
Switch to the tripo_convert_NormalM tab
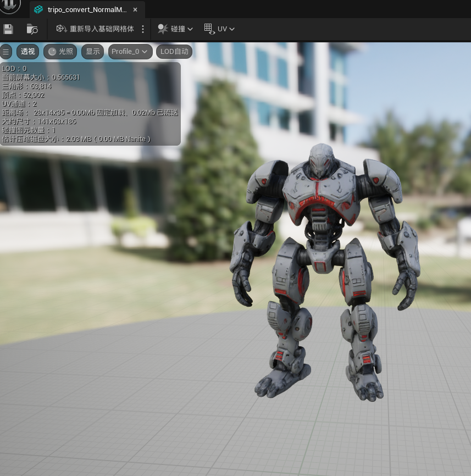coord(87,10)
